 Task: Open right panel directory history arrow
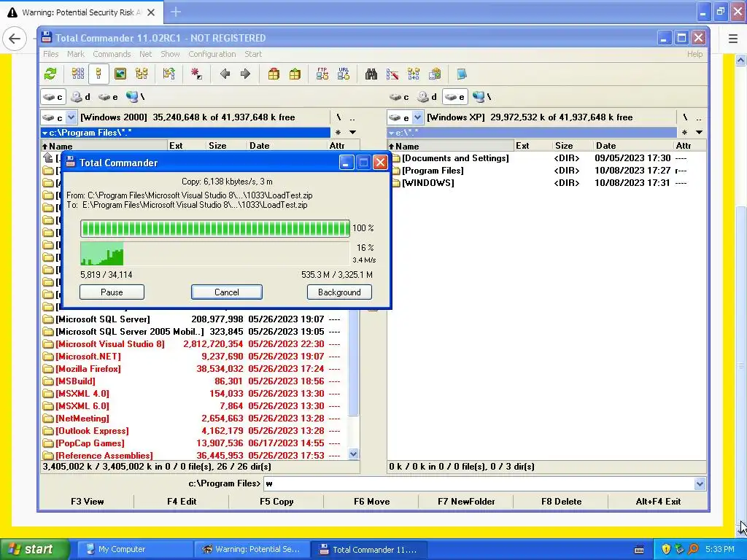[x=699, y=133]
